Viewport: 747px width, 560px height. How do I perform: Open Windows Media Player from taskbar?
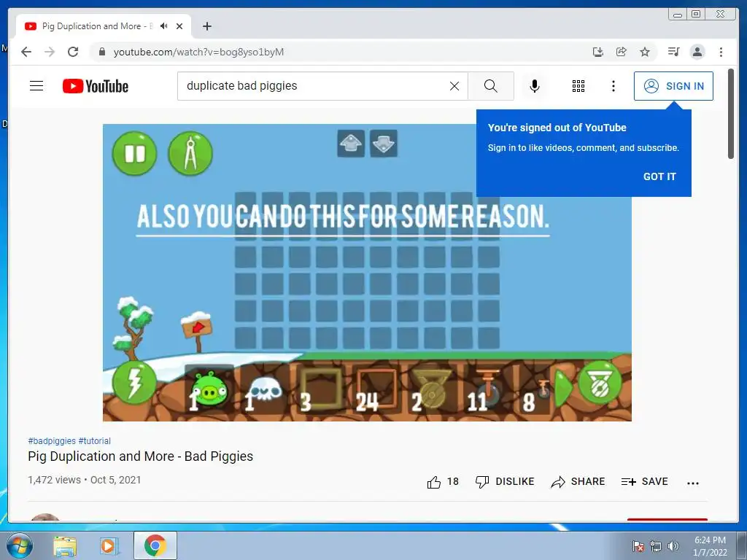click(x=109, y=545)
